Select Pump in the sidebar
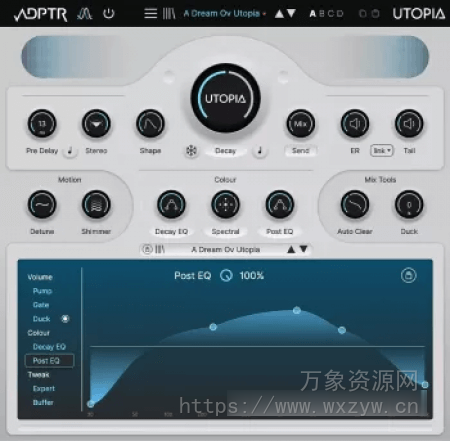450x441 pixels. pyautogui.click(x=42, y=291)
